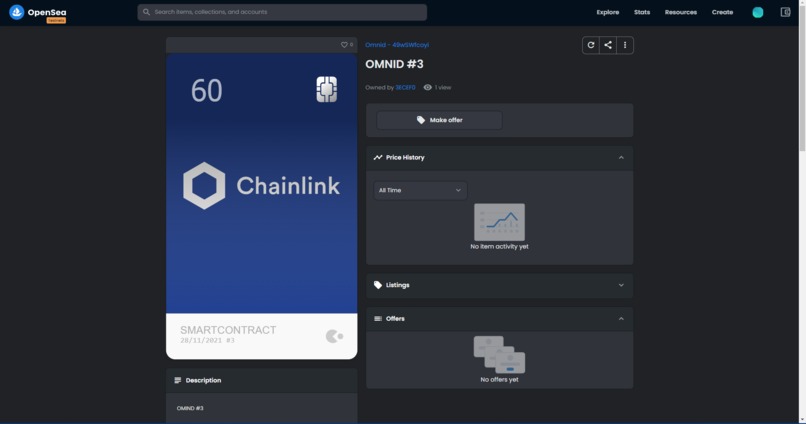Share the item via share icon

pyautogui.click(x=608, y=45)
